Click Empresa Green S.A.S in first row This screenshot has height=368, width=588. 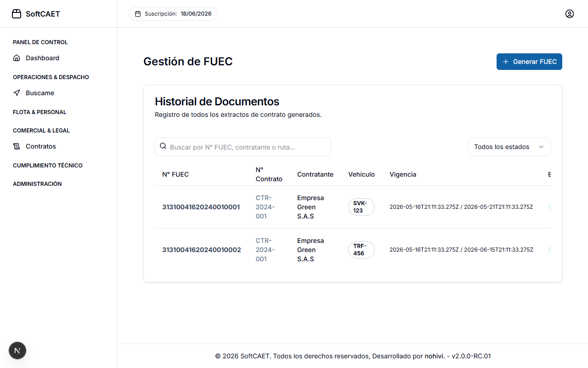point(311,207)
